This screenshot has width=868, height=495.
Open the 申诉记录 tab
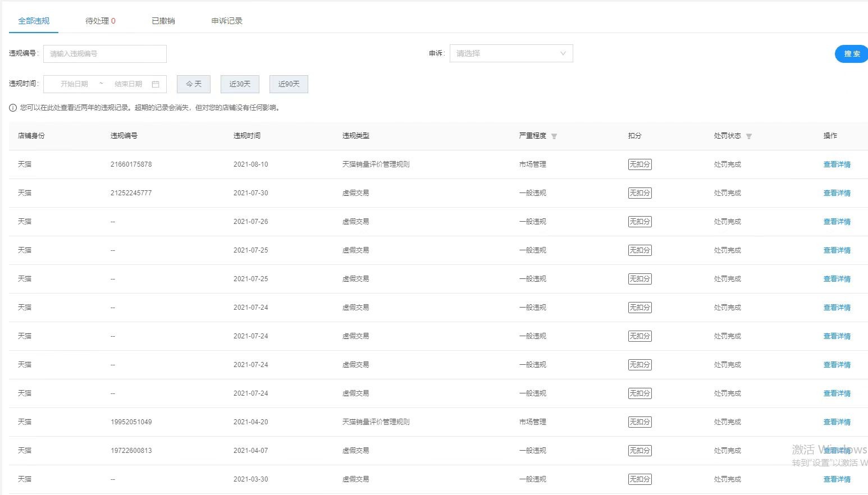227,21
